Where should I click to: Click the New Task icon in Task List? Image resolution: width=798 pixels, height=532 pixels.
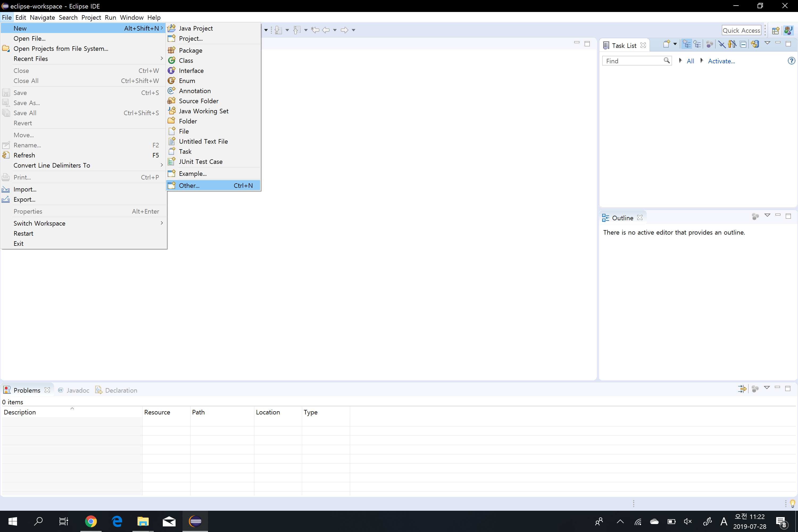pos(666,44)
